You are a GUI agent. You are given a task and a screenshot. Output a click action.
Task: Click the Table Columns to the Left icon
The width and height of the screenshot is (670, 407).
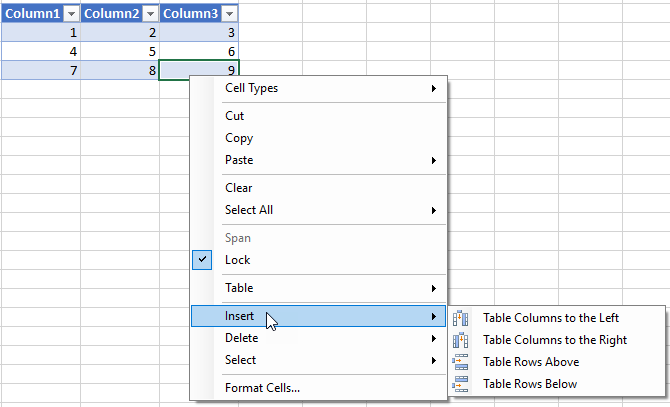(x=460, y=318)
